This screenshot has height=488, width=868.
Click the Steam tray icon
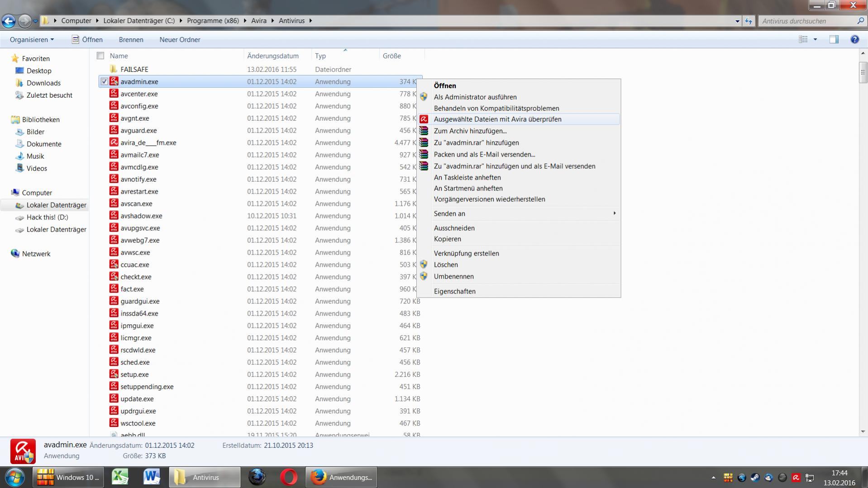pyautogui.click(x=755, y=478)
